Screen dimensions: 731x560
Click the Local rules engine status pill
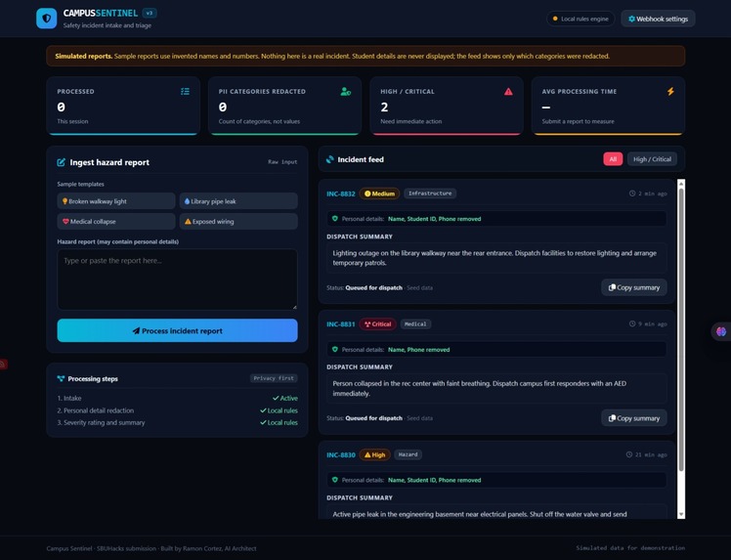580,19
